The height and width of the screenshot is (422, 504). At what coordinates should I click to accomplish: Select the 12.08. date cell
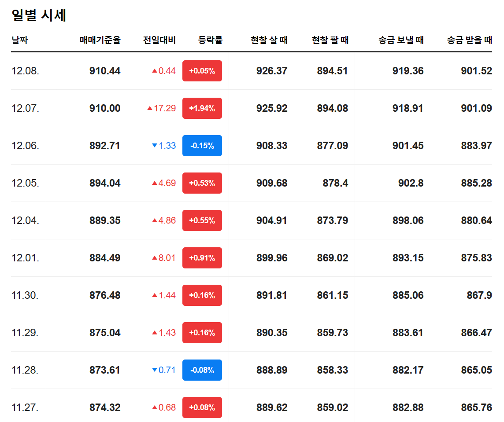click(26, 71)
